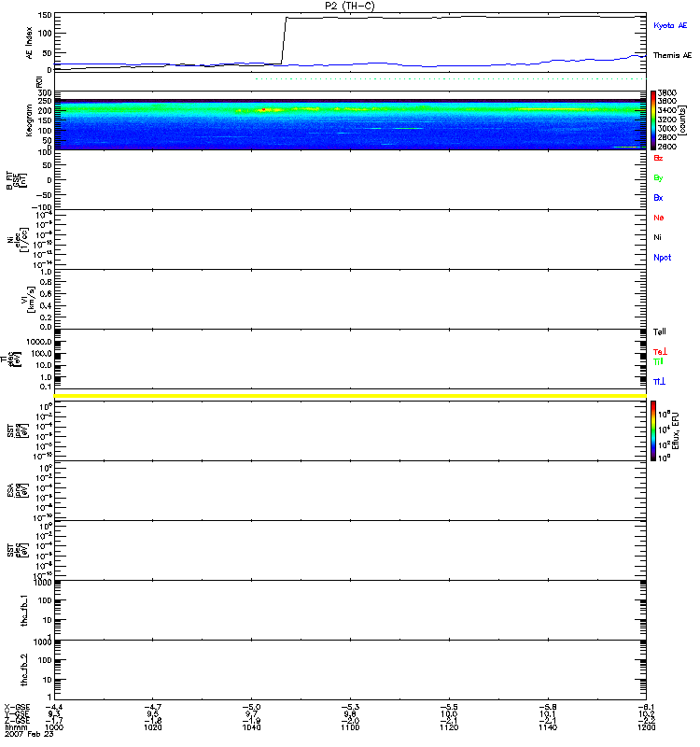Click the time tick label "1140"

coord(548,727)
